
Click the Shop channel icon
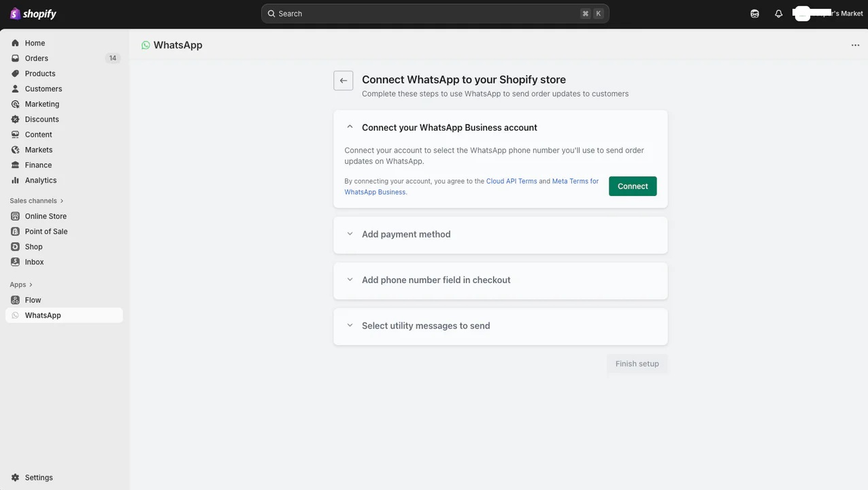coord(15,247)
